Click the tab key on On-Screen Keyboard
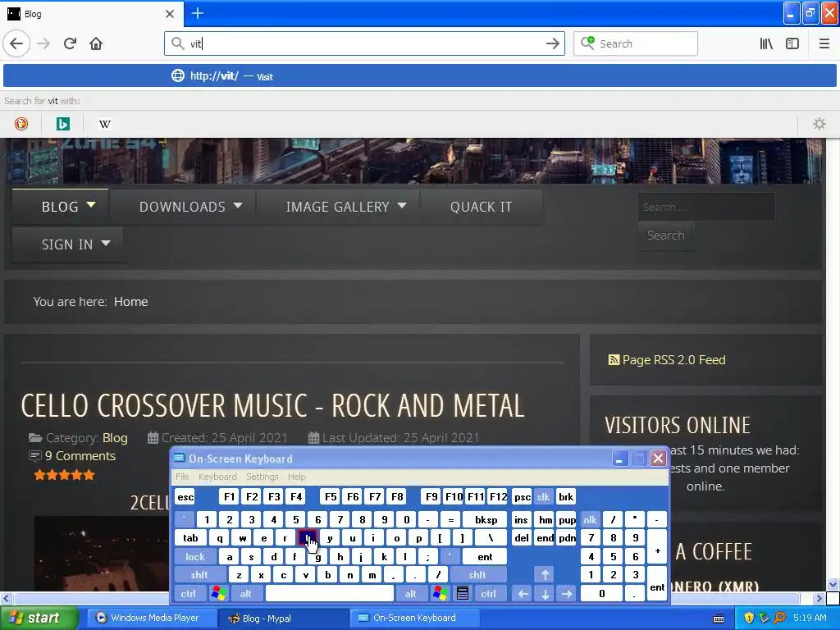Screen dimensions: 840x630 point(190,538)
